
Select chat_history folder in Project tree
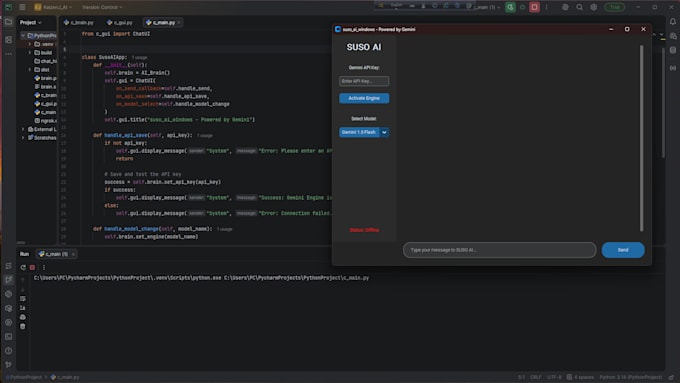[45, 61]
